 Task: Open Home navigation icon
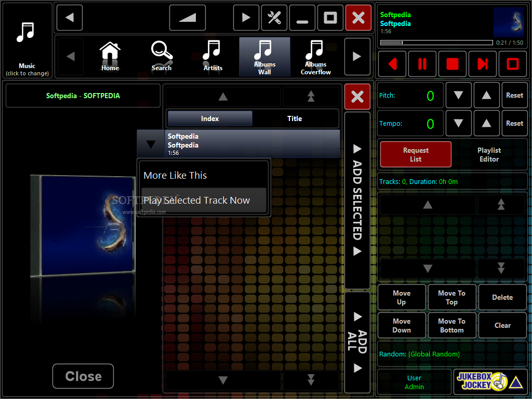coord(110,56)
